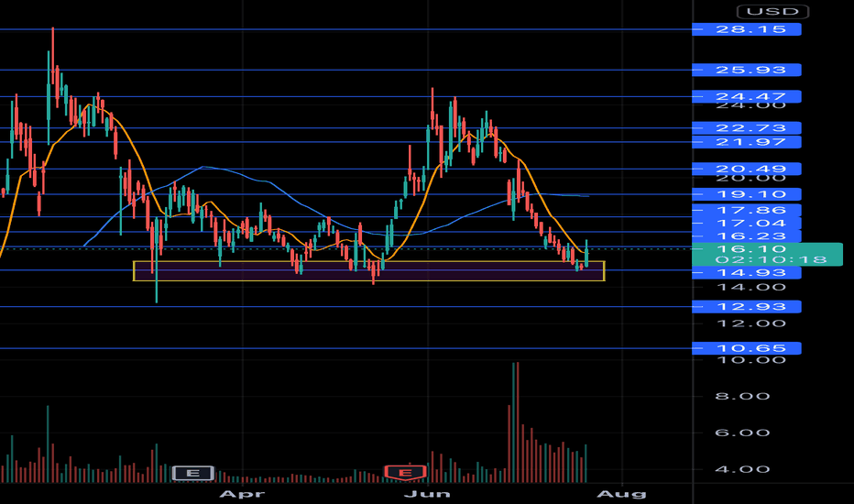Screen dimensions: 854x504
Task: Select the 24.47 price level label
Action: pos(746,96)
